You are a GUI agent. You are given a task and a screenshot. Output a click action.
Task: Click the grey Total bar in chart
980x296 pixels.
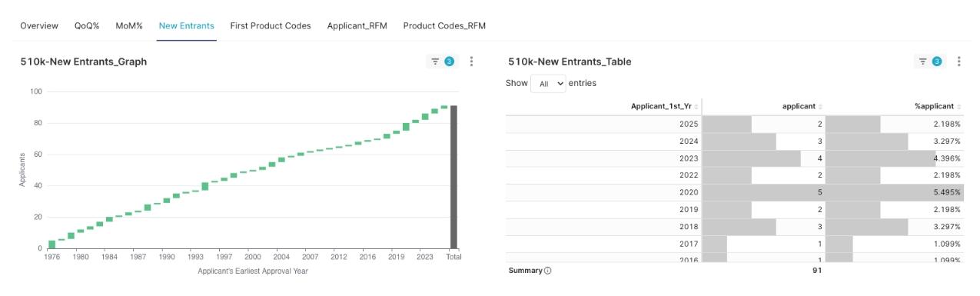453,176
